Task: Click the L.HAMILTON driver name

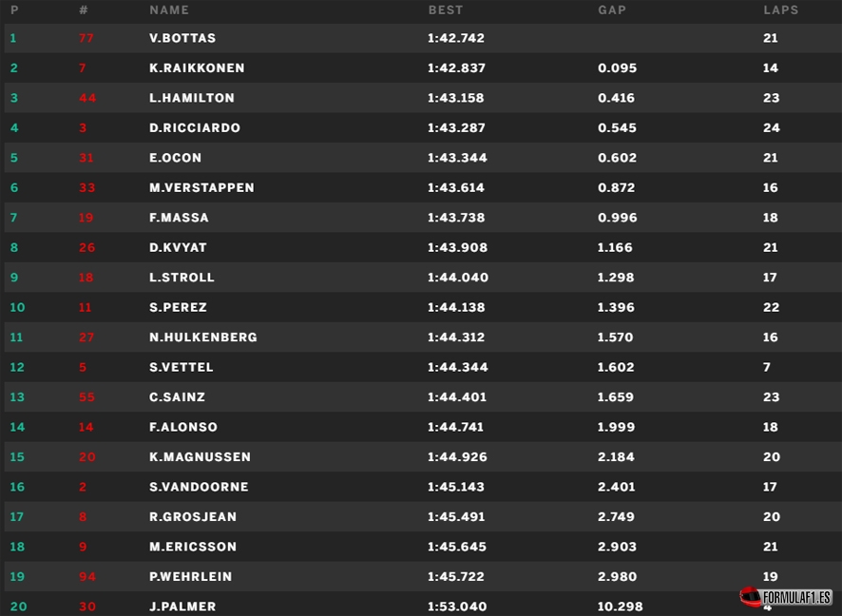Action: 192,98
